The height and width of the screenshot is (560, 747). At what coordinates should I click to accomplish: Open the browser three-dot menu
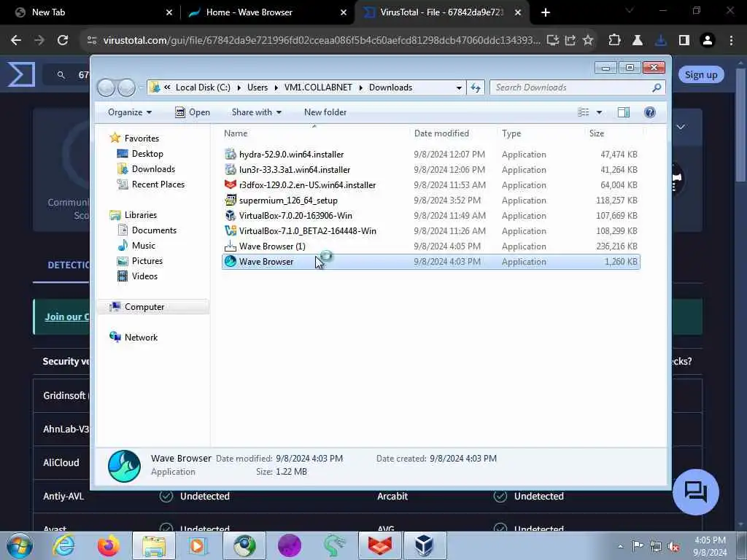click(x=731, y=40)
